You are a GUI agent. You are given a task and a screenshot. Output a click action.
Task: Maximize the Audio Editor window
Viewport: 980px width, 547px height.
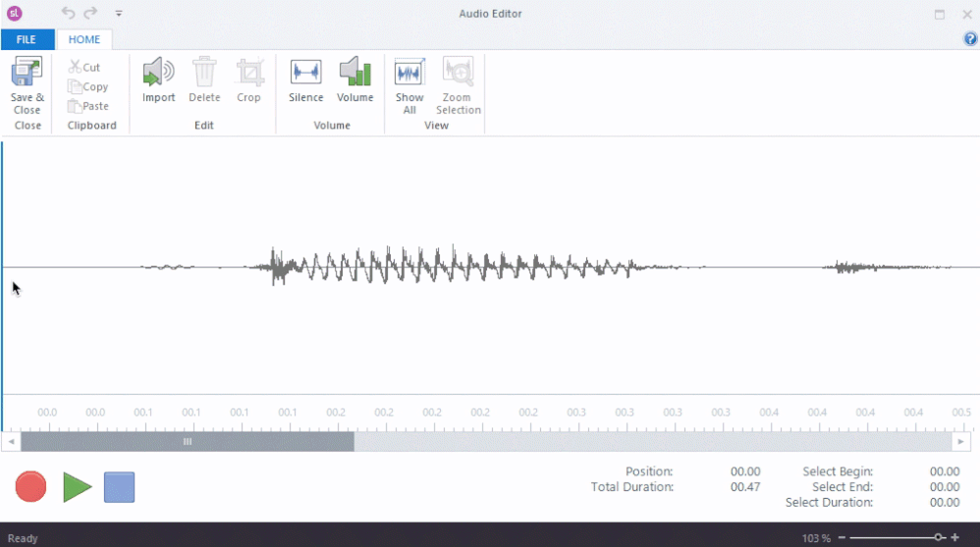coord(940,14)
